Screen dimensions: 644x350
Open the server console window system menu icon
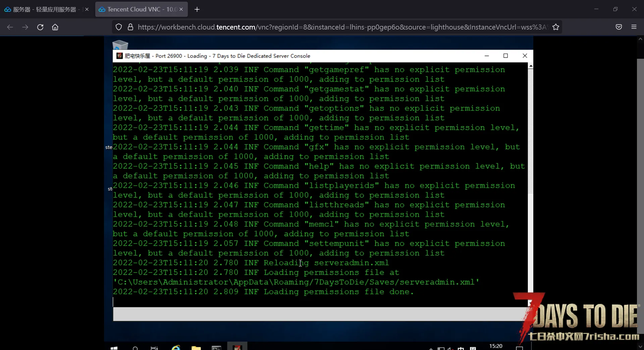coord(119,56)
